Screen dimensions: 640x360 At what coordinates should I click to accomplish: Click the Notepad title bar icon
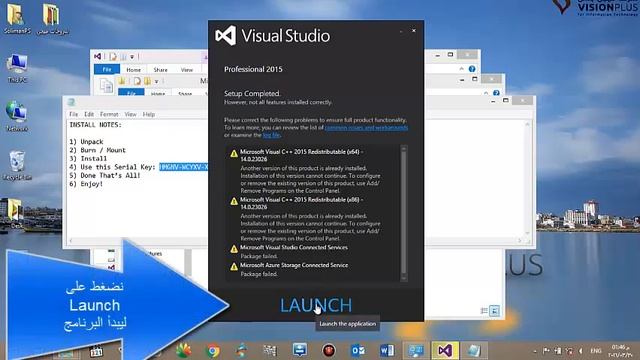click(x=71, y=102)
